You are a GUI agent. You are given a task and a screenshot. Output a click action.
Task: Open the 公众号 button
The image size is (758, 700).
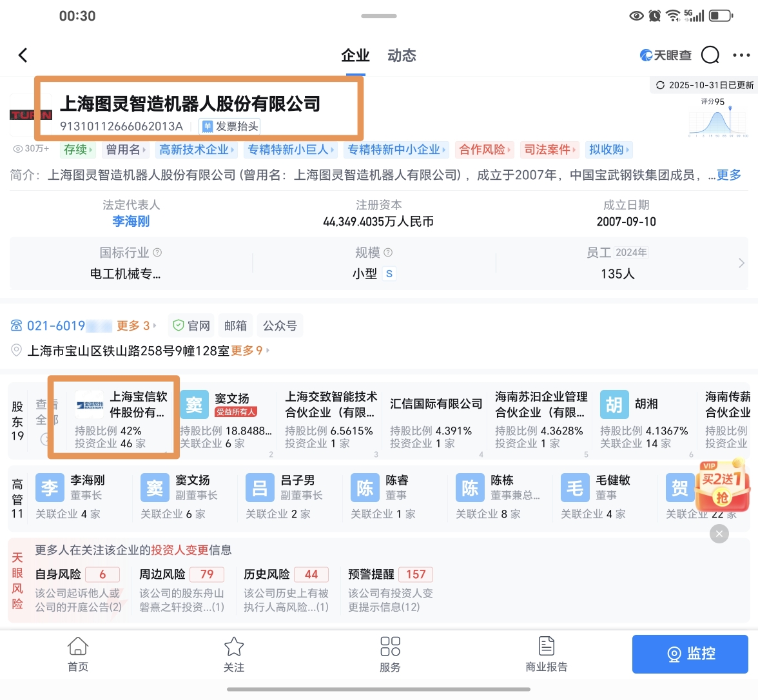click(x=280, y=326)
